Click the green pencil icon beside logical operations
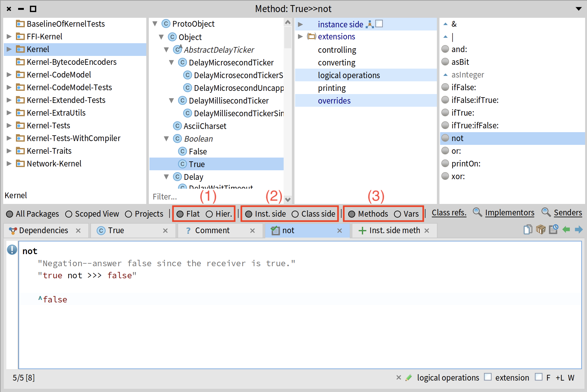Viewport: 587px width, 392px height. pyautogui.click(x=409, y=378)
